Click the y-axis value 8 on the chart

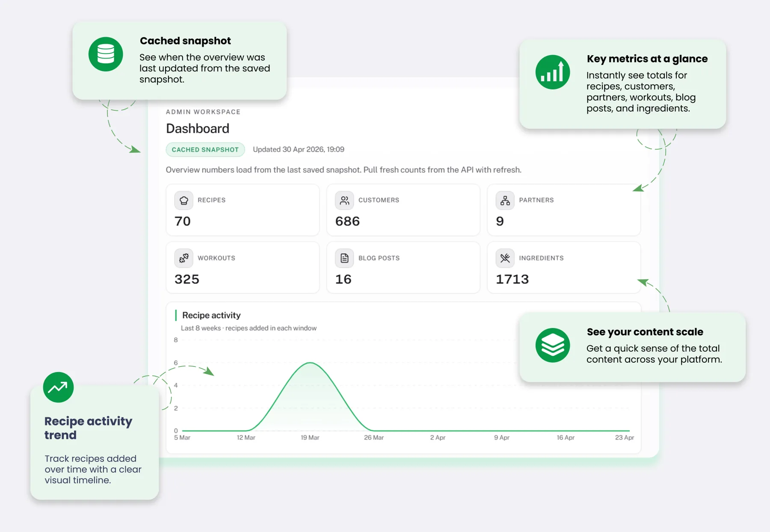click(x=176, y=340)
